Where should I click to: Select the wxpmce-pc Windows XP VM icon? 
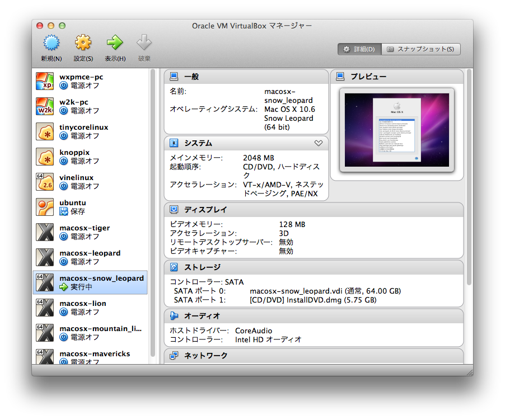[x=45, y=81]
